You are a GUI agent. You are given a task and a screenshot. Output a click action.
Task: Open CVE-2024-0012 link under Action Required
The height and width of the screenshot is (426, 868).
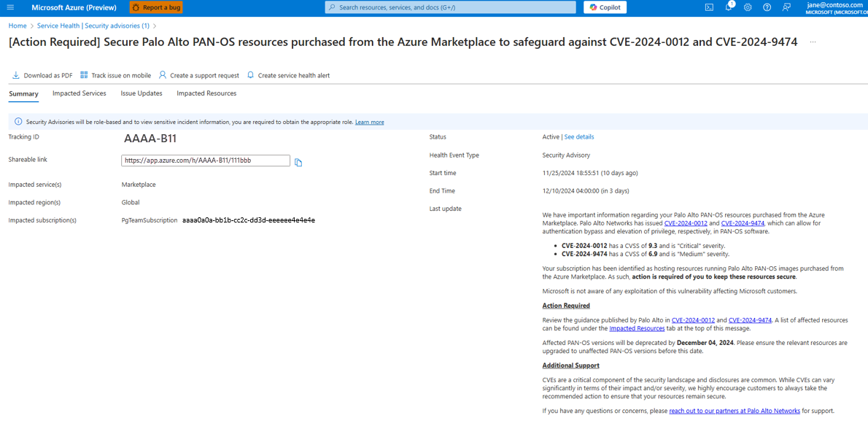pos(693,319)
